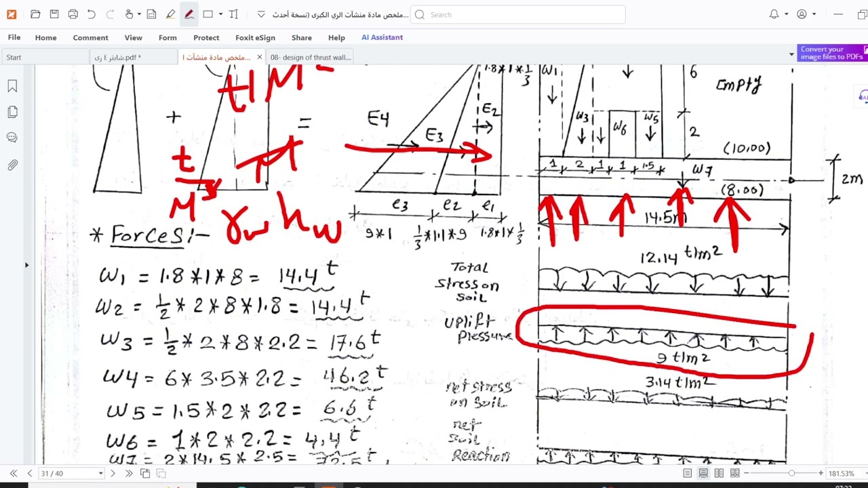The width and height of the screenshot is (868, 488).
Task: Save the document with the disk icon
Action: (54, 14)
